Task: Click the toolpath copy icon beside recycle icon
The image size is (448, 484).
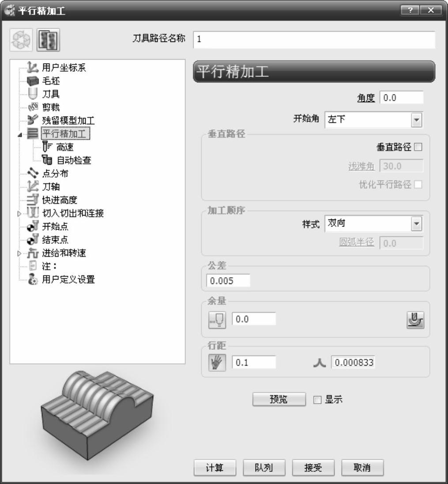Action: (x=48, y=40)
